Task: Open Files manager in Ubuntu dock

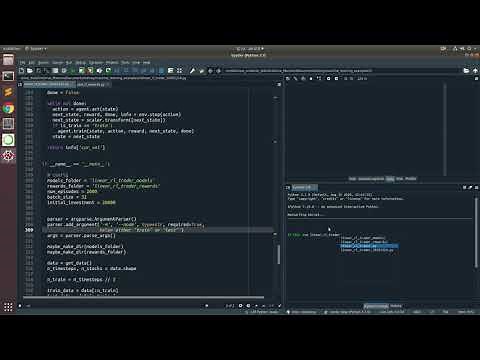Action: click(x=8, y=60)
